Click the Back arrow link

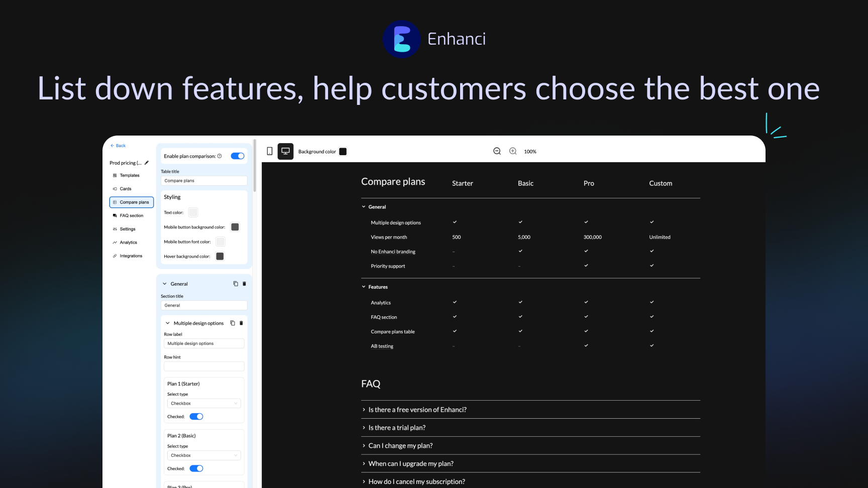coord(118,146)
